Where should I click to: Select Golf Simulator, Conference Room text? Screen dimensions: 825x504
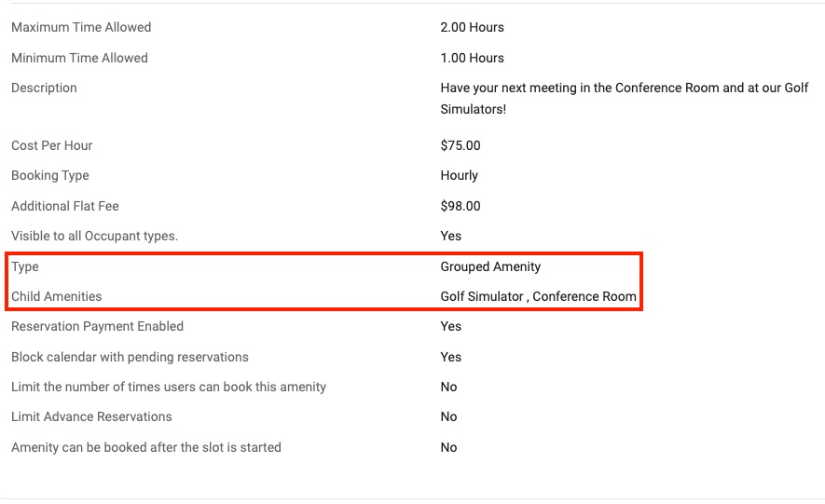pos(538,296)
